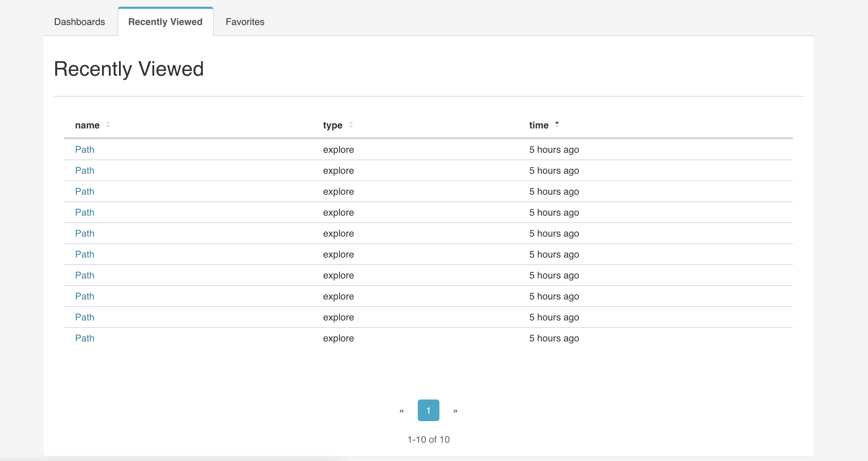
Task: Select page 1 in pagination
Action: pos(428,410)
